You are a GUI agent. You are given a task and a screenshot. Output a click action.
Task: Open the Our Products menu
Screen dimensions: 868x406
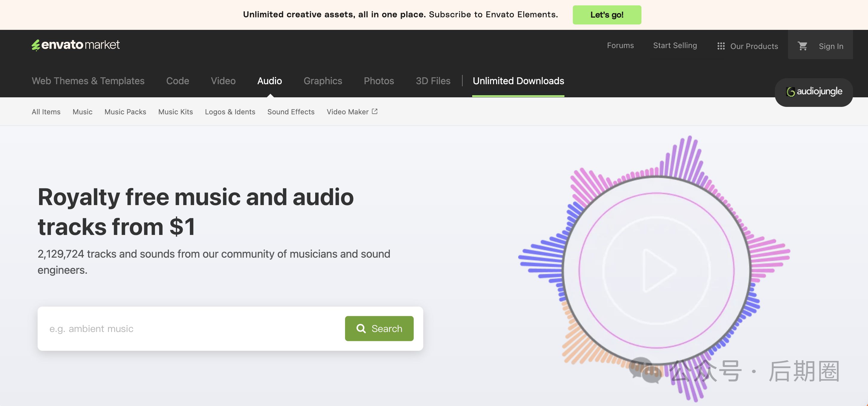pyautogui.click(x=748, y=46)
